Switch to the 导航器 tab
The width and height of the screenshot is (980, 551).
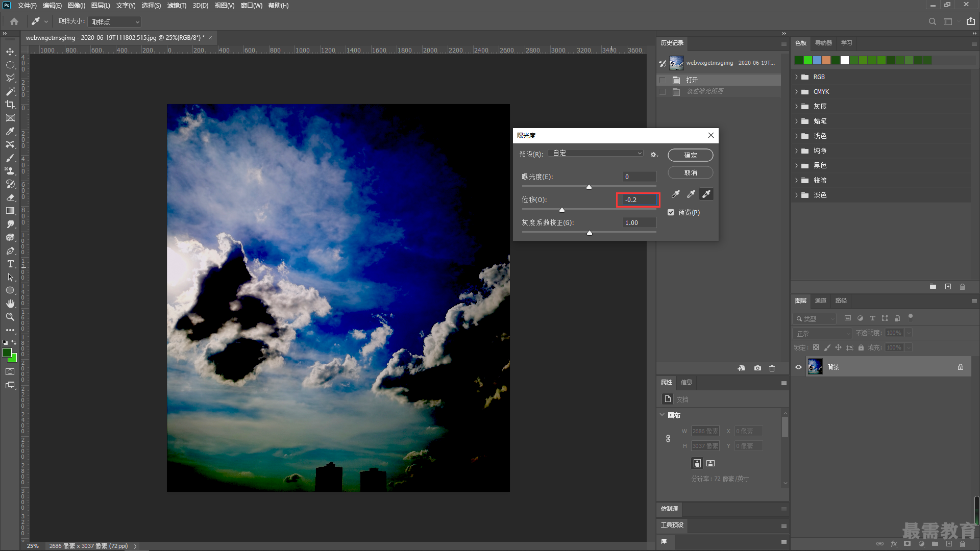pos(823,43)
